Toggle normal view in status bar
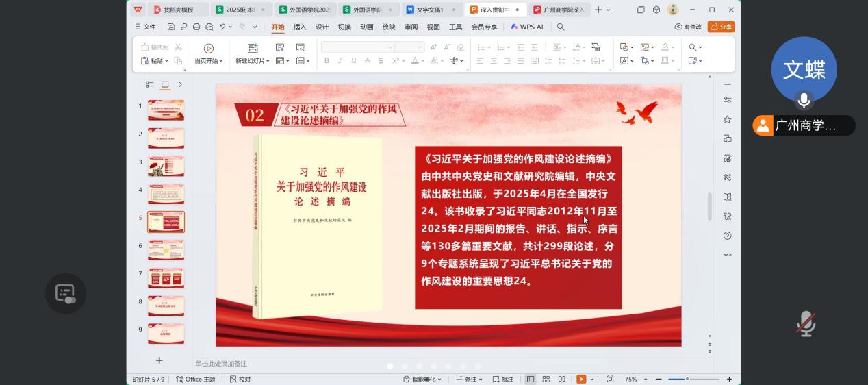The height and width of the screenshot is (385, 868). (x=531, y=379)
